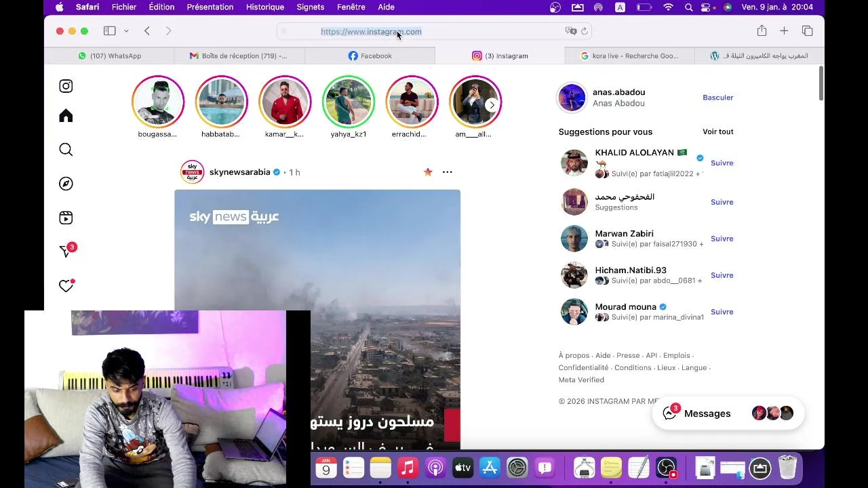Open Control Center in menu bar

[707, 7]
